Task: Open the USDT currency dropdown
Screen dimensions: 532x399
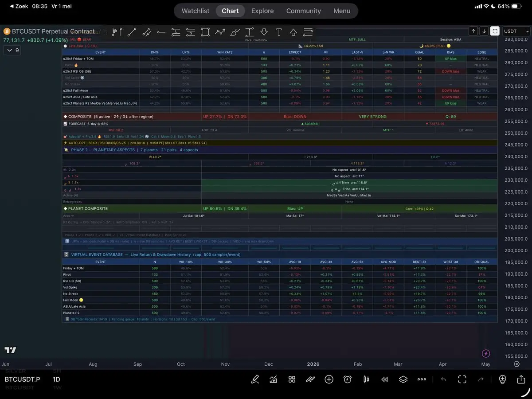Action: coord(516,31)
